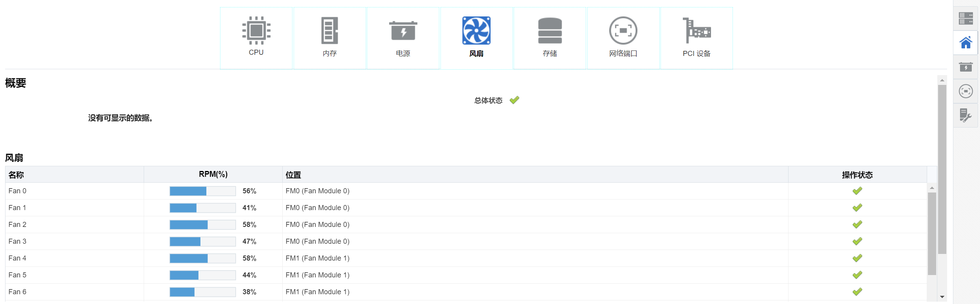Screen dimensions: 980x304
Task: Open the maintenance wrench icon in right sidebar
Action: pyautogui.click(x=966, y=115)
